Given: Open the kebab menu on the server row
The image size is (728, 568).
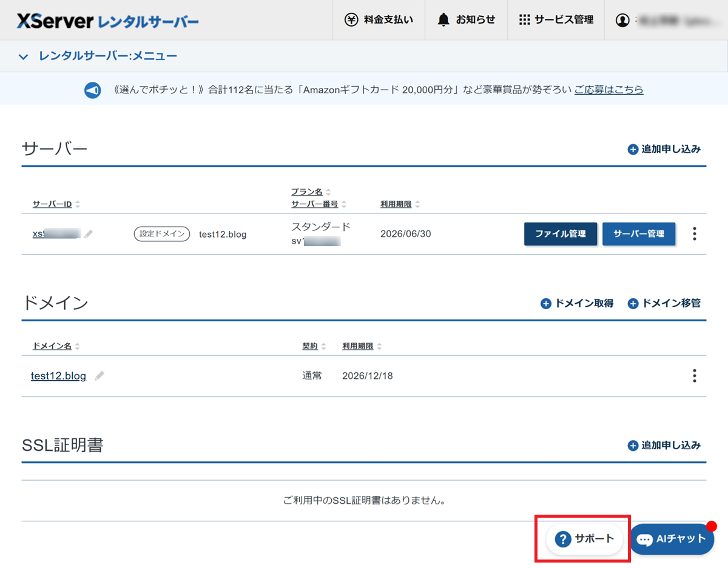Looking at the screenshot, I should click(694, 234).
